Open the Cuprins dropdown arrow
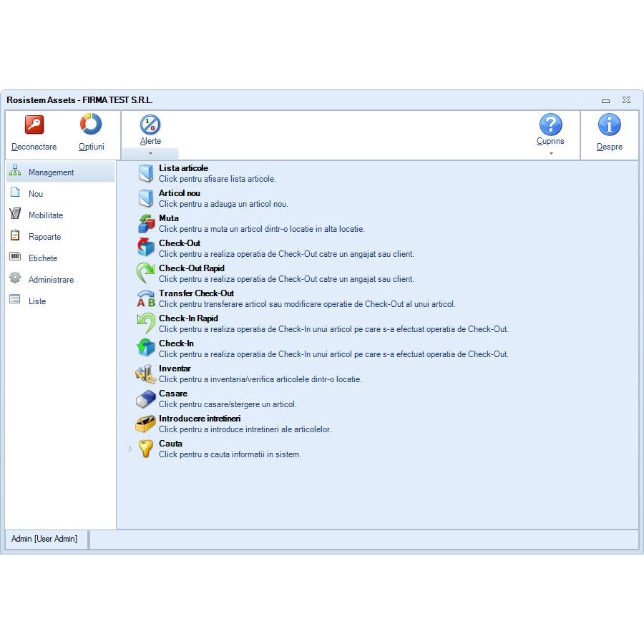Viewport: 644px width, 644px height. pos(550,153)
